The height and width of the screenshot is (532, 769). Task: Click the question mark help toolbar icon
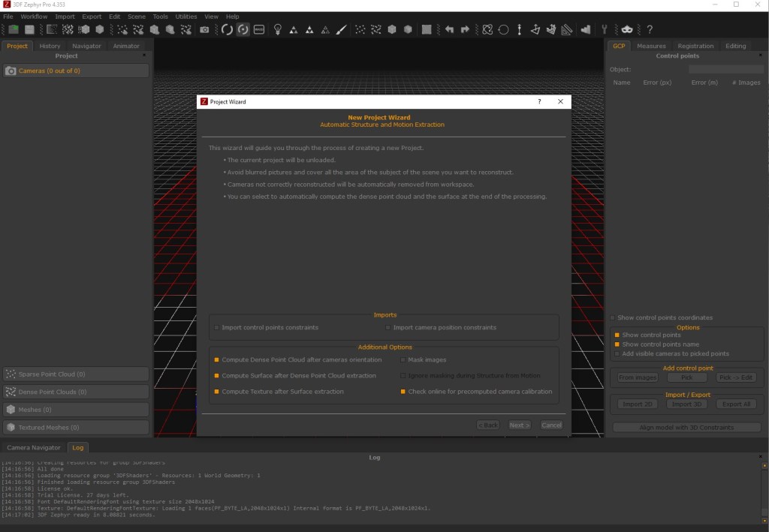tap(650, 29)
